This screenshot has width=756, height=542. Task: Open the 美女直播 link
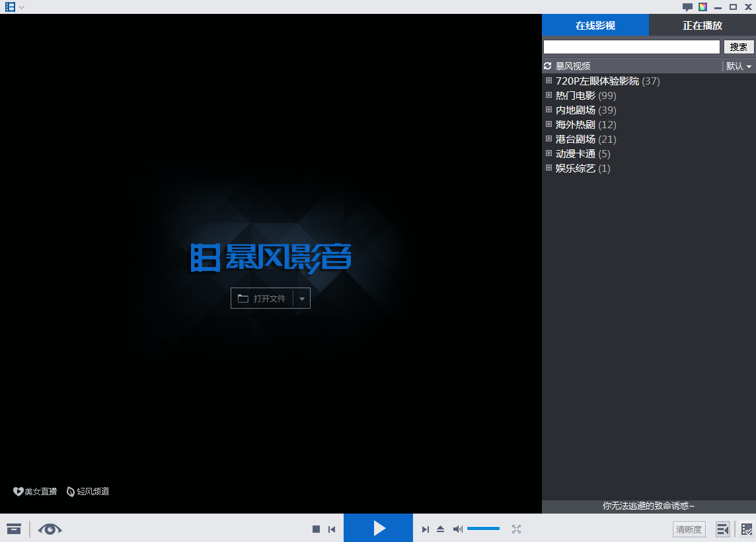tap(35, 491)
